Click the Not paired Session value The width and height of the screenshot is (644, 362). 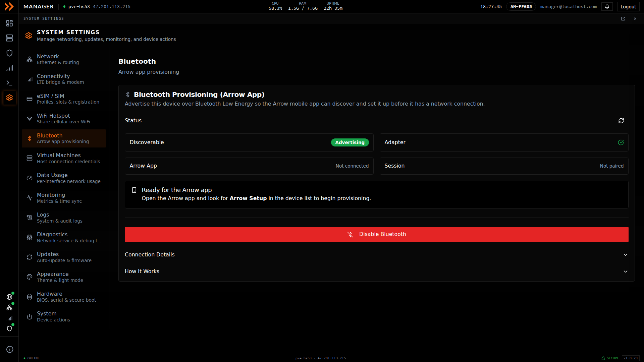pos(611,166)
